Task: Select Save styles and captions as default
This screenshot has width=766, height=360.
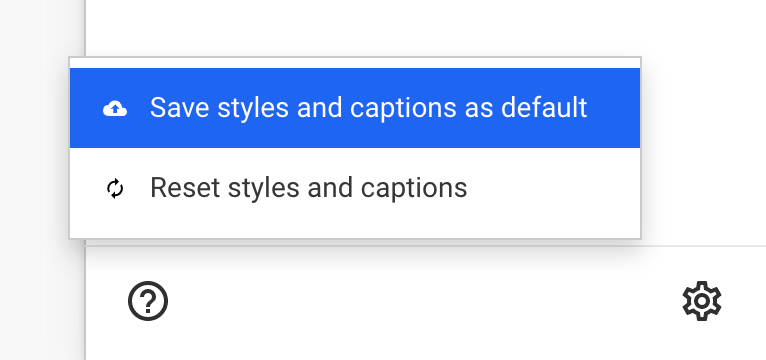Action: point(355,108)
